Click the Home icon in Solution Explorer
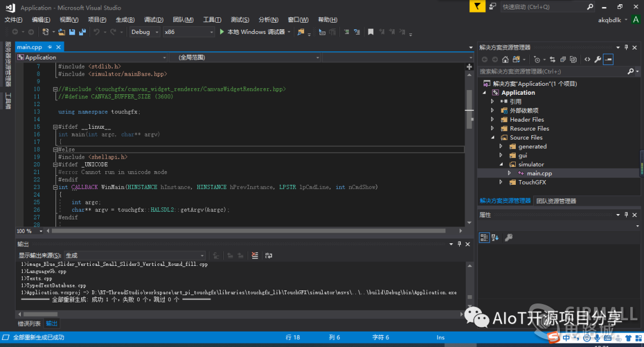Viewport: 644px width, 347px height. pos(505,60)
